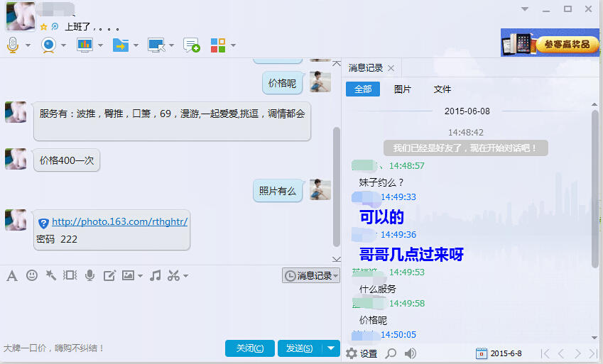Start a video call with webcam icon
This screenshot has height=364, width=603.
(x=48, y=45)
